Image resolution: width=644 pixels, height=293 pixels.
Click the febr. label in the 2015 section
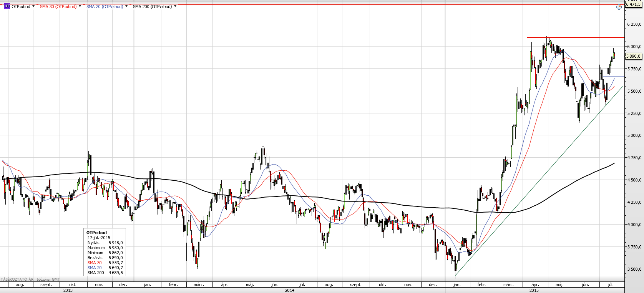(x=482, y=285)
